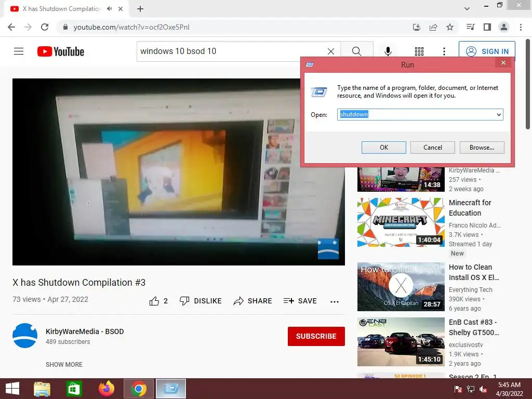
Task: Open the YouTube apps grid
Action: click(419, 51)
